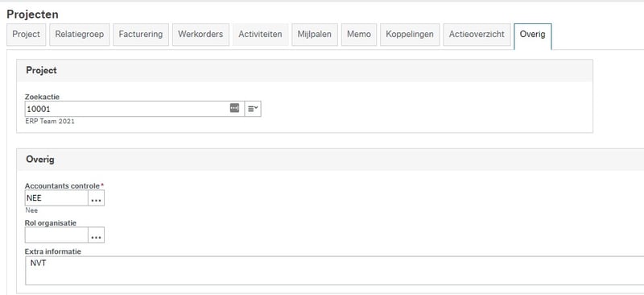
Task: Click the Accountants controle label
Action: click(63, 185)
